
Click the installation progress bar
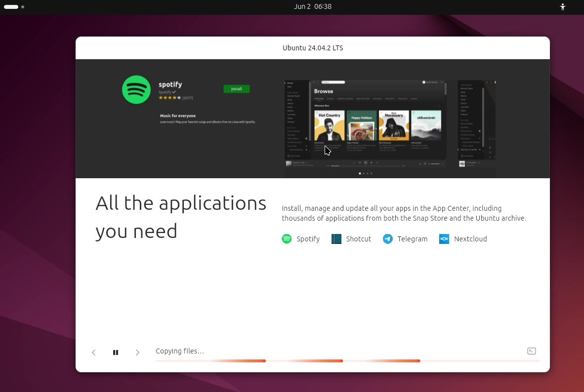point(347,361)
